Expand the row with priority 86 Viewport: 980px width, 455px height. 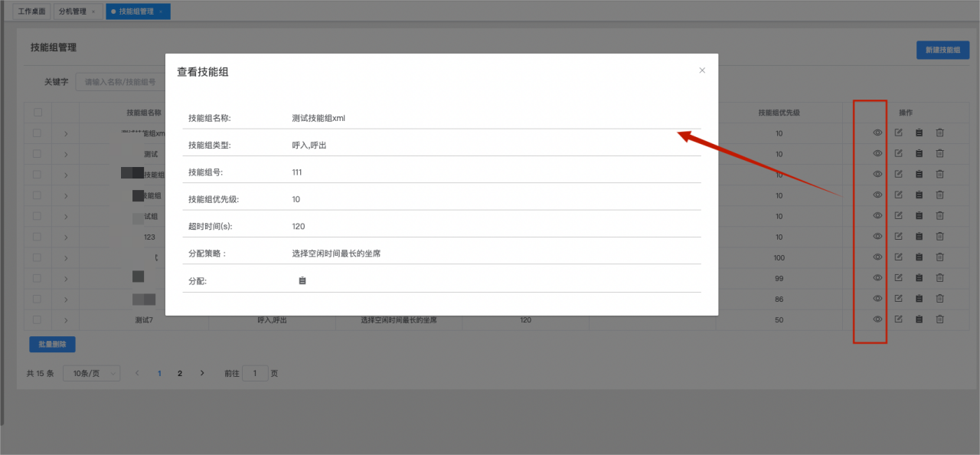66,299
